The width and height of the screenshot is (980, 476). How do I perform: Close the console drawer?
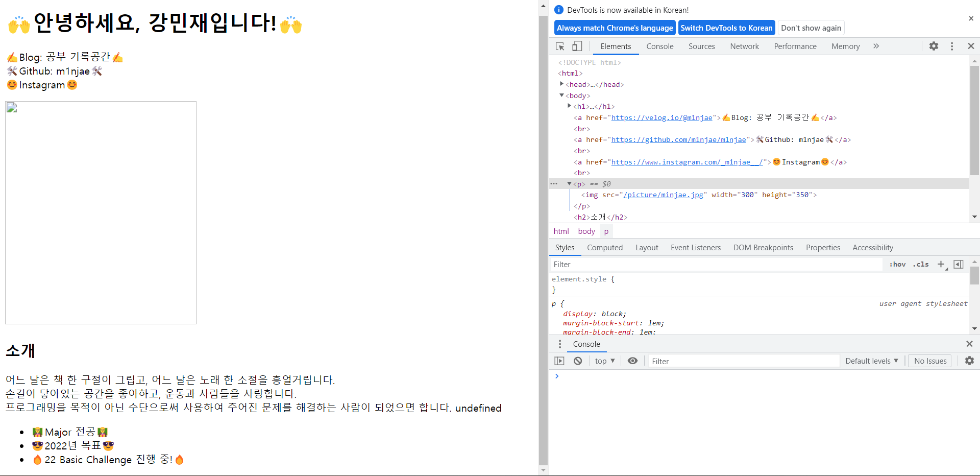tap(969, 344)
